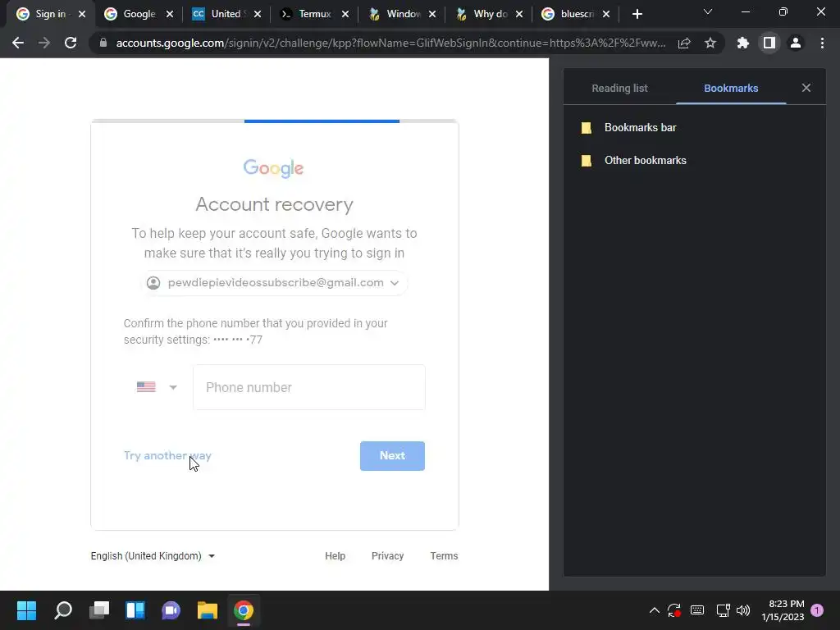
Task: Close the Termux tab
Action: pos(345,14)
